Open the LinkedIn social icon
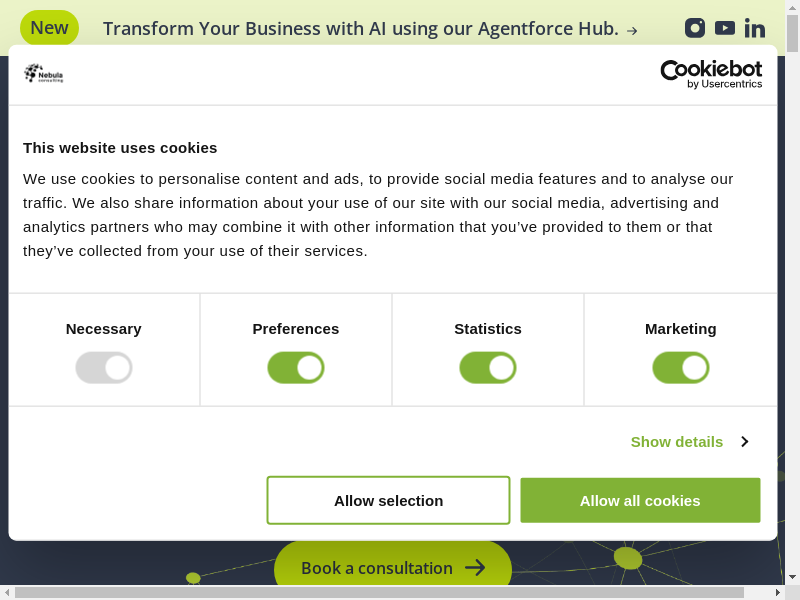This screenshot has width=800, height=600. pos(755,28)
